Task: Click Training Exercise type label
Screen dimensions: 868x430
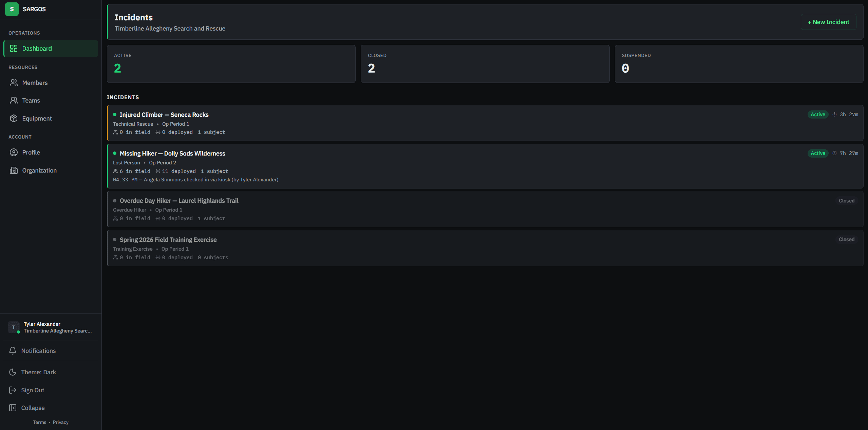Action: coord(133,249)
